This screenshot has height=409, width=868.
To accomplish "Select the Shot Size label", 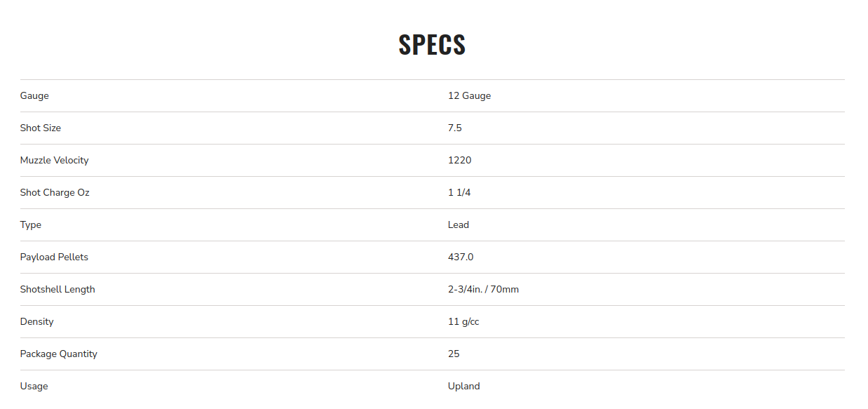I will (41, 128).
